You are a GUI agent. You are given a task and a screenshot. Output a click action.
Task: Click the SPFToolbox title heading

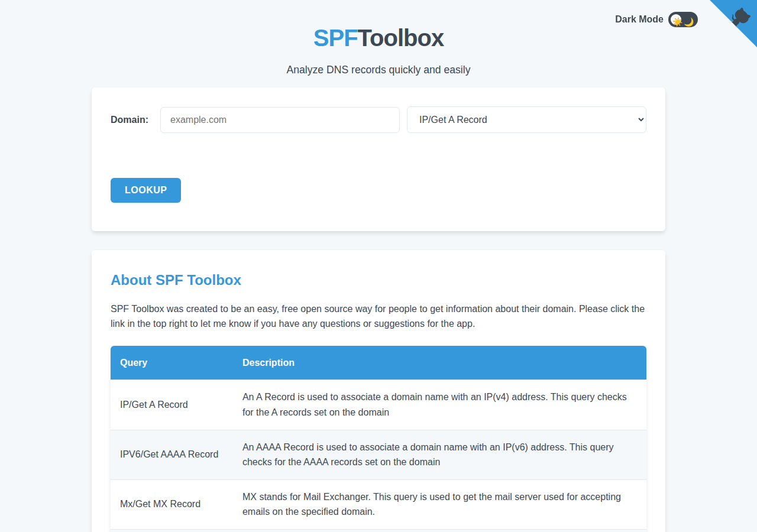378,38
